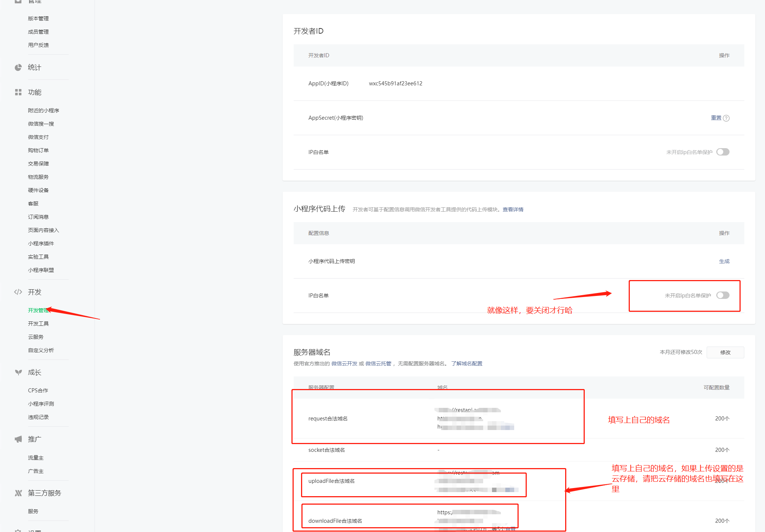Open 版本管理 menu item

[38, 18]
